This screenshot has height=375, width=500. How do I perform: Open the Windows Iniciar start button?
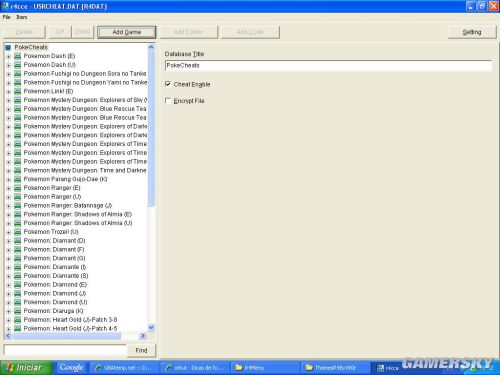tap(26, 368)
